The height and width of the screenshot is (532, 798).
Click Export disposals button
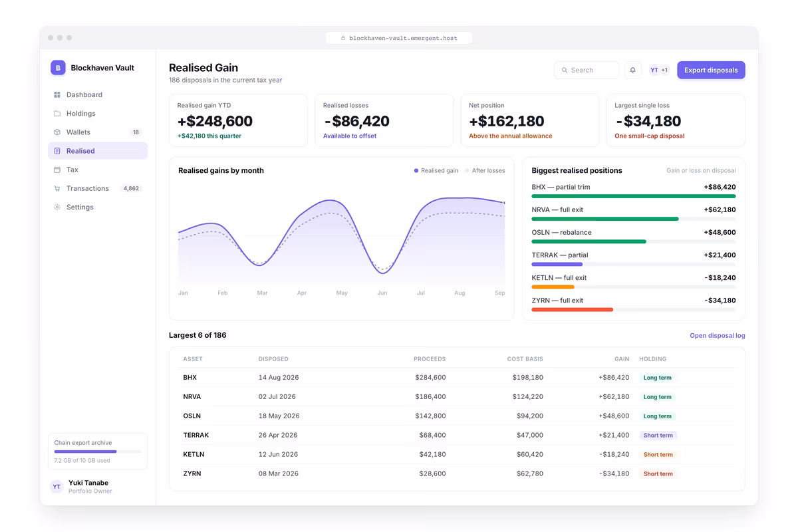tap(711, 70)
